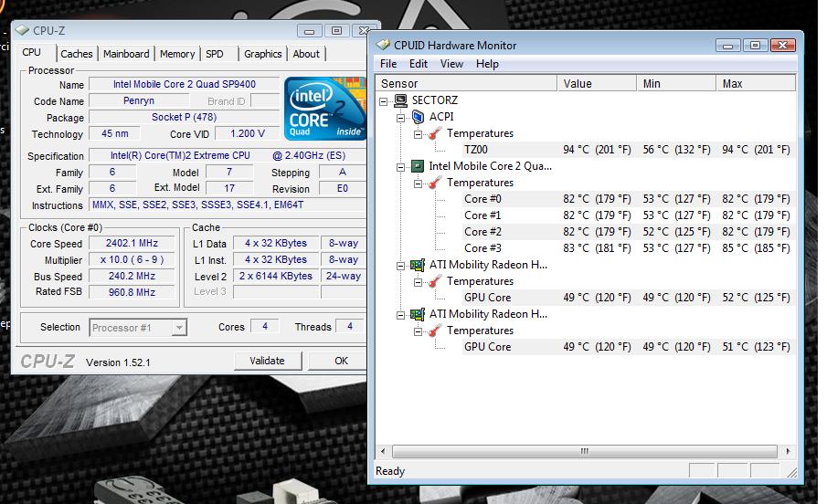Screen dimensions: 827x504
Task: Select the CPU tab in CPU-Z
Action: tap(32, 52)
